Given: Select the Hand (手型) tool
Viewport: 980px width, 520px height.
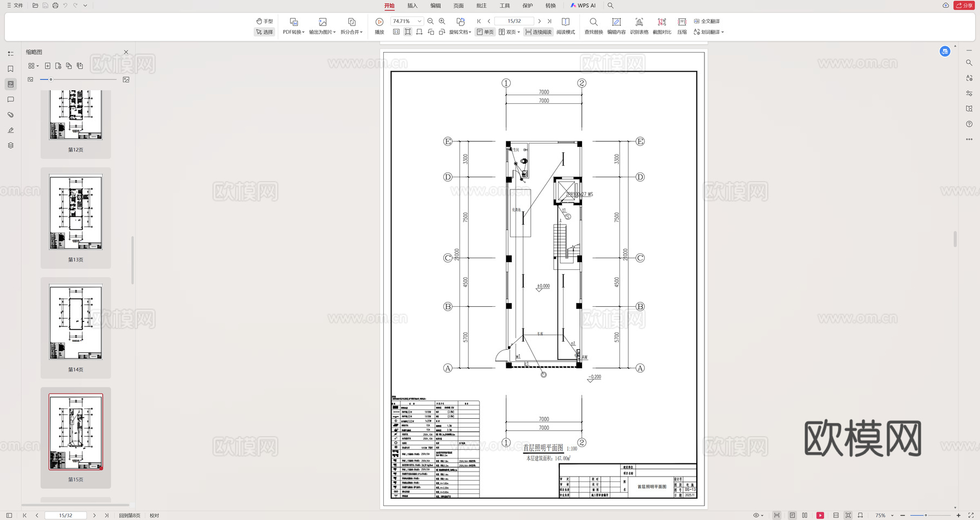Looking at the screenshot, I should click(265, 21).
